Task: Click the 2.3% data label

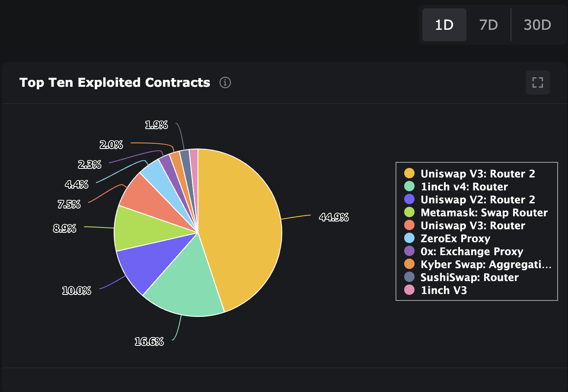Action: (x=89, y=164)
